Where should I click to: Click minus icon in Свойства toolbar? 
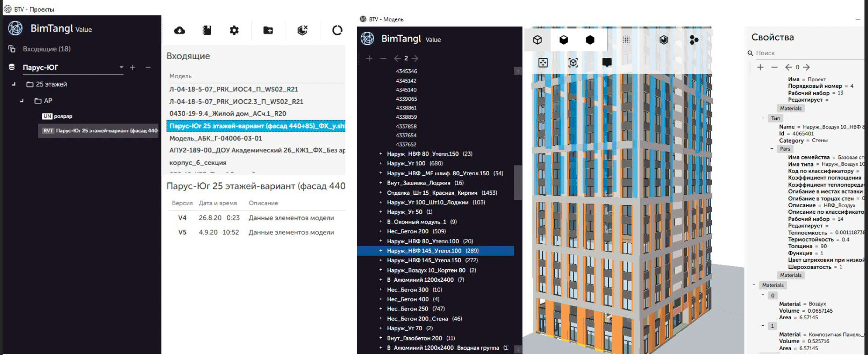pos(774,67)
